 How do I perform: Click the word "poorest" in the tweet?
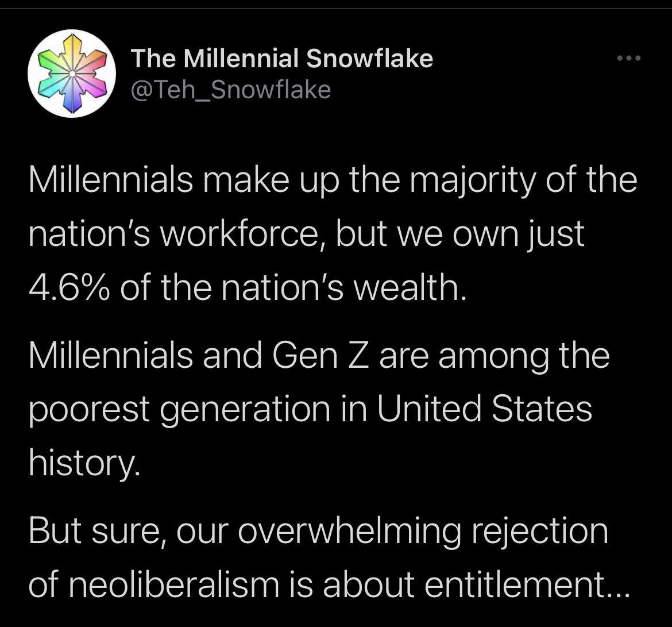coord(92,409)
